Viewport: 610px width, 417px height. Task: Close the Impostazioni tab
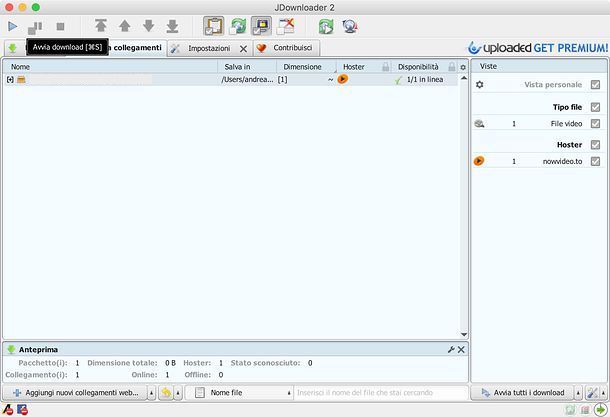[x=243, y=49]
